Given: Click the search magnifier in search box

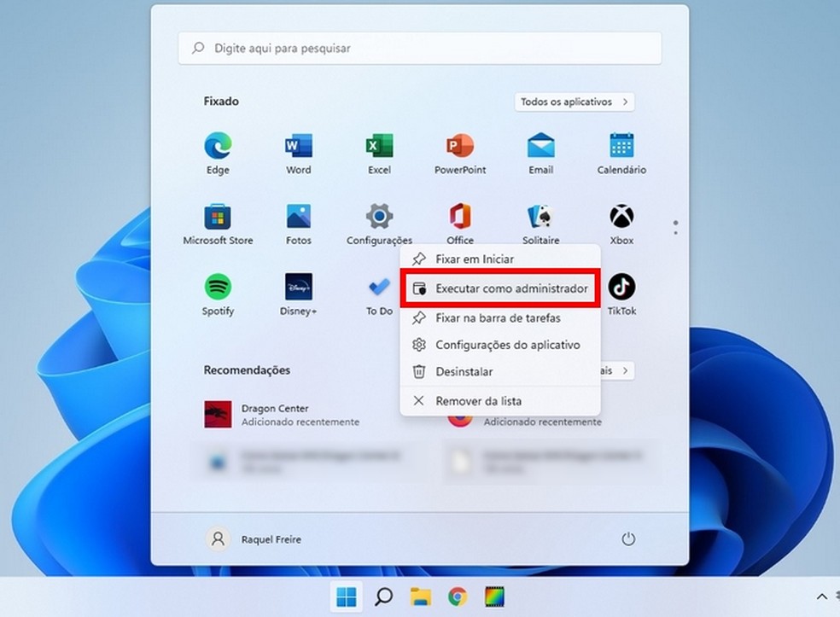Looking at the screenshot, I should pyautogui.click(x=198, y=48).
